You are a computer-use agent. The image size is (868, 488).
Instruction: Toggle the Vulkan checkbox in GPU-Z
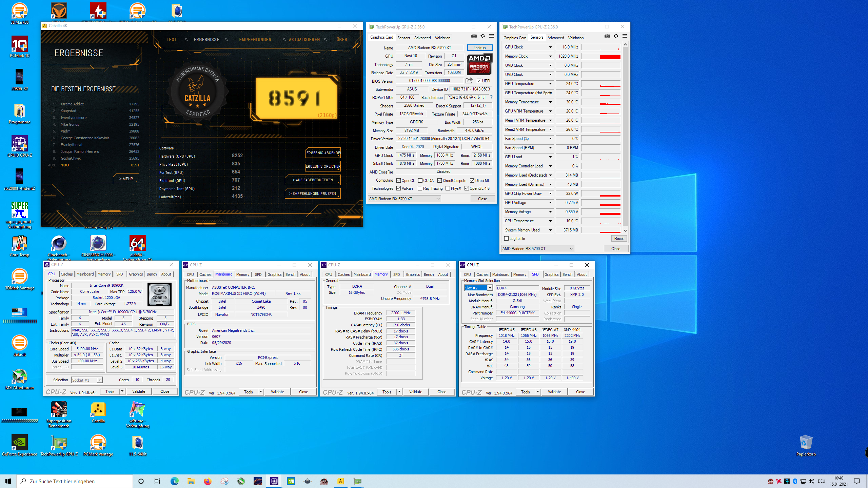[399, 188]
